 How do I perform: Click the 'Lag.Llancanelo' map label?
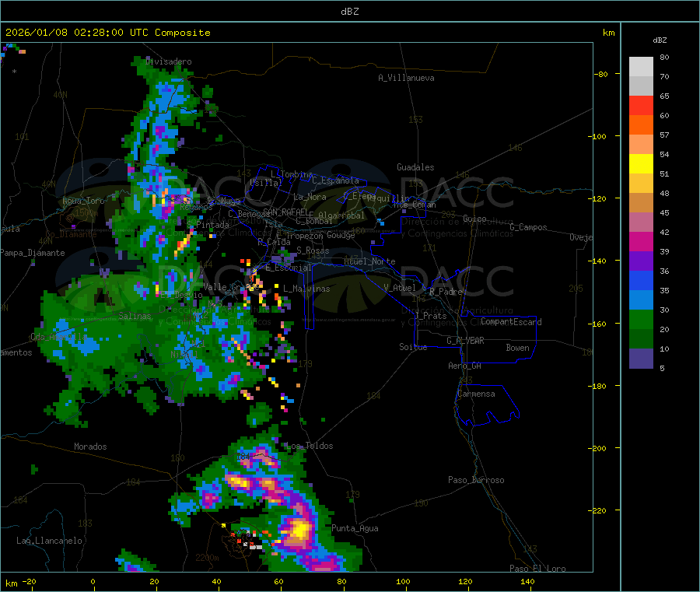[49, 541]
